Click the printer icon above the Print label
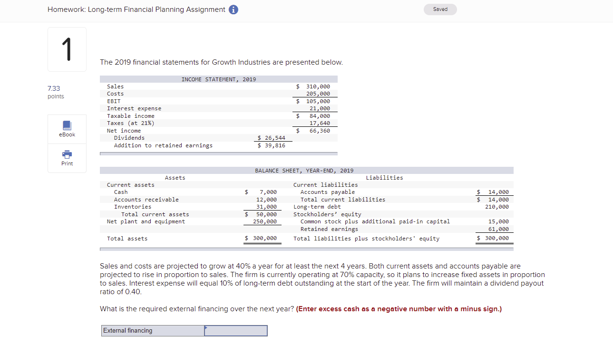 (x=67, y=155)
